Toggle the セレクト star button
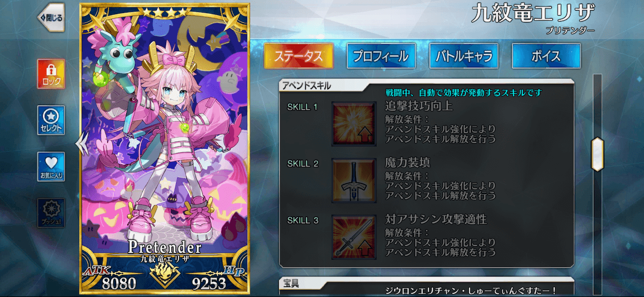The height and width of the screenshot is (297, 644). coord(51,120)
